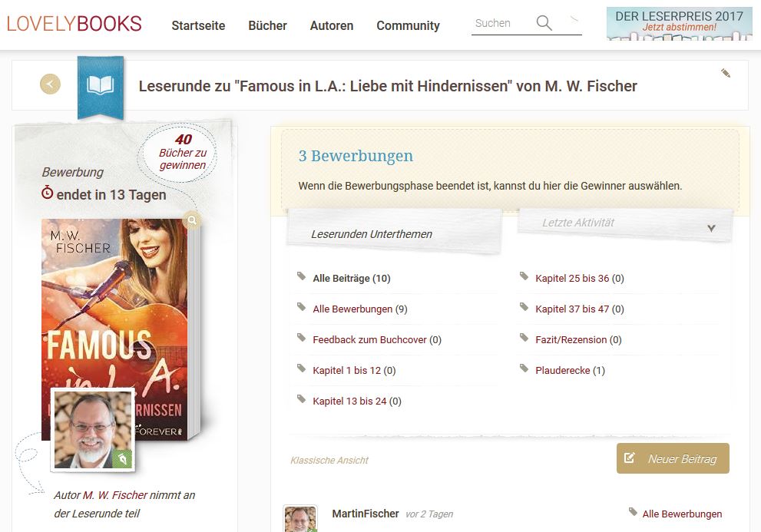Click the Neuer Beitrag button

pyautogui.click(x=673, y=458)
